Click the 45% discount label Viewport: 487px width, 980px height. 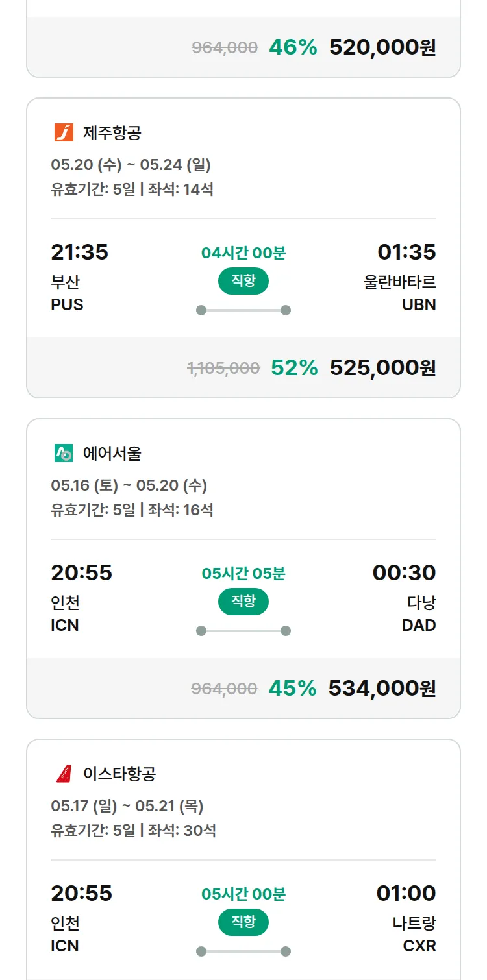[292, 689]
